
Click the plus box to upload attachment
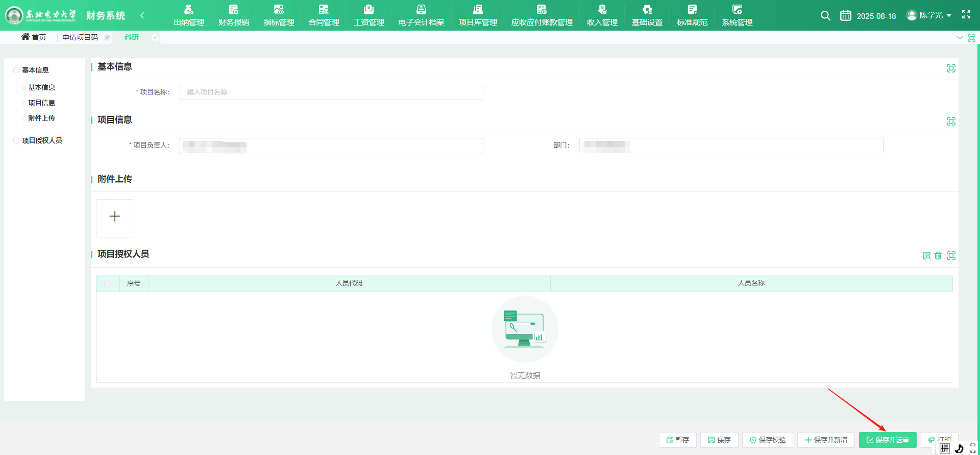coord(115,217)
